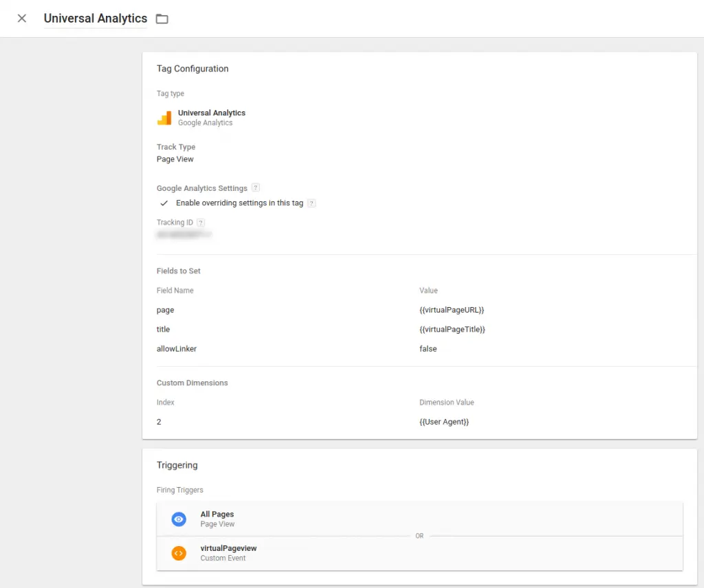Toggle Enable overriding settings checkmark

(x=164, y=203)
